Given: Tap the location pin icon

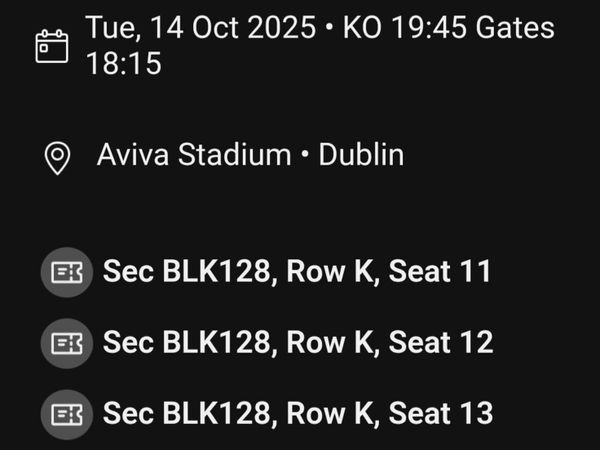Looking at the screenshot, I should 59,158.
